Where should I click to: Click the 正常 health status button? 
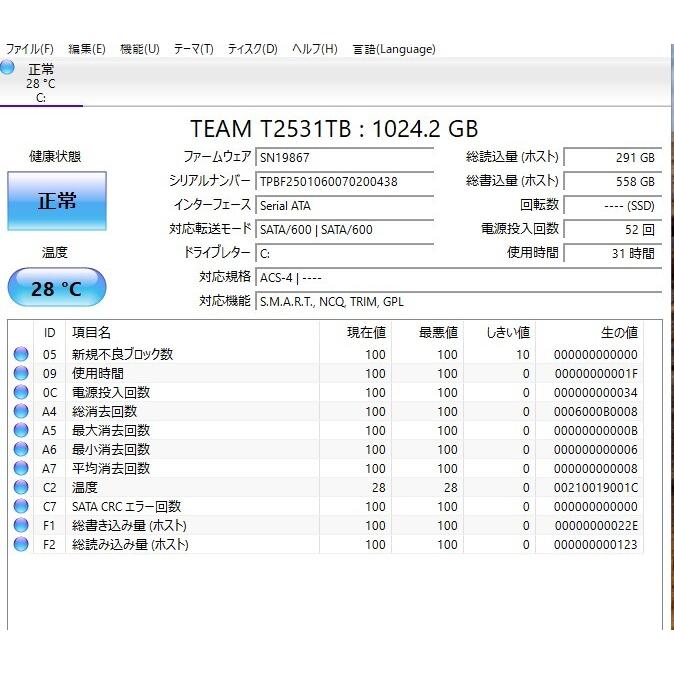click(57, 201)
